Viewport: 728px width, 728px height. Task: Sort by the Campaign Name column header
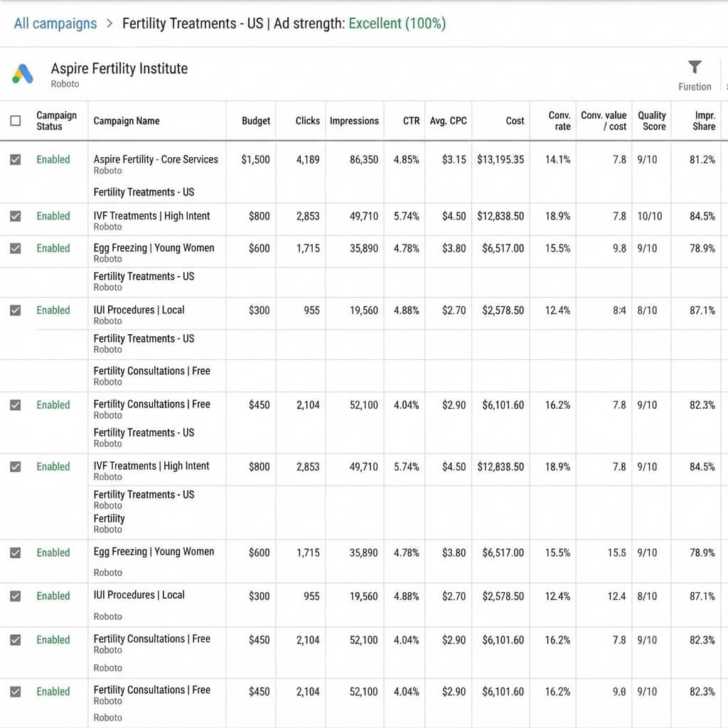(127, 121)
